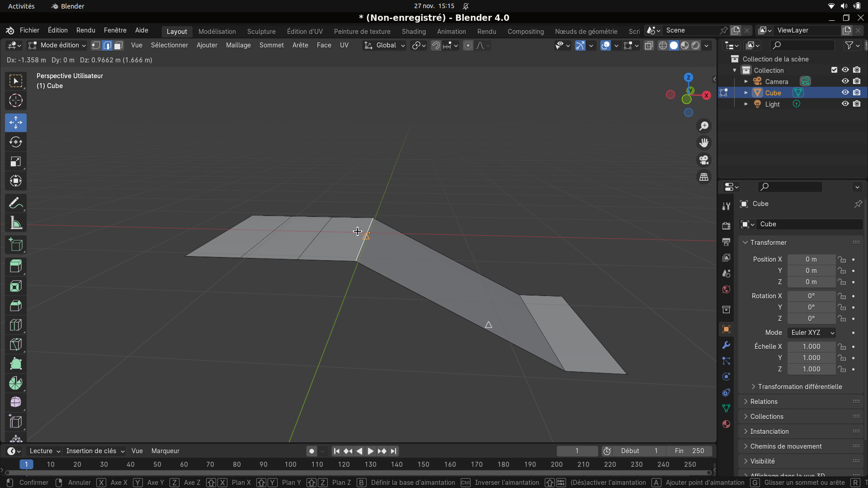Activate the Measure tool
Image resolution: width=868 pixels, height=488 pixels.
tap(16, 223)
